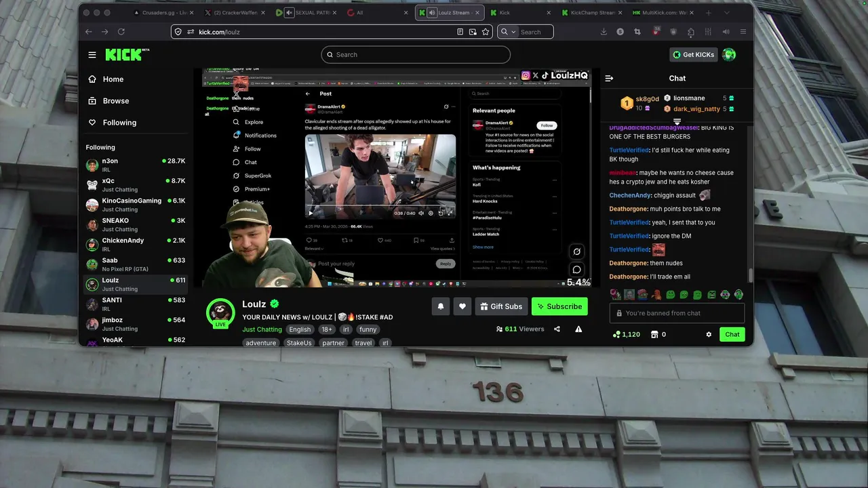Toggle follow with the heart button
868x488 pixels.
462,306
